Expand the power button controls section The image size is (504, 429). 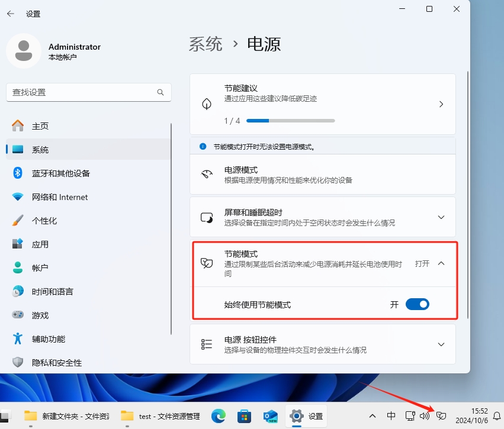pyautogui.click(x=441, y=344)
